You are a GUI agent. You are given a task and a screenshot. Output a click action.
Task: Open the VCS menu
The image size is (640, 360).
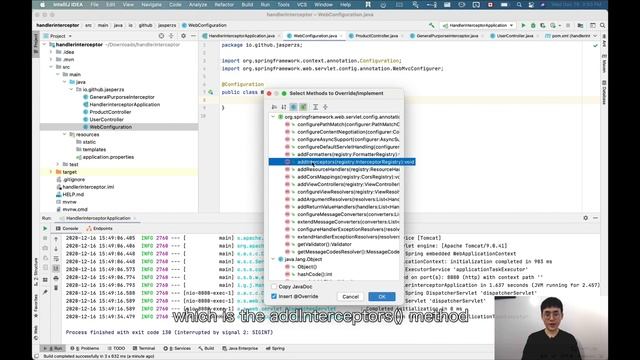coord(302,5)
